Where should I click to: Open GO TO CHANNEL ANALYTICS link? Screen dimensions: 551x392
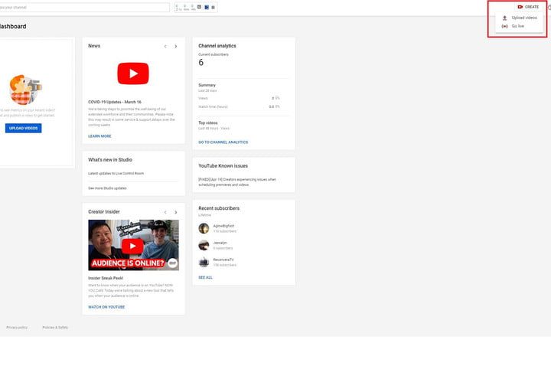tap(223, 142)
